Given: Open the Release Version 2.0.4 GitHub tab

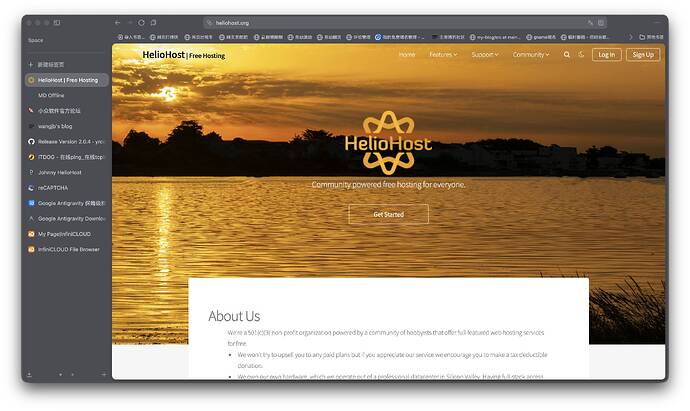Looking at the screenshot, I should click(67, 142).
